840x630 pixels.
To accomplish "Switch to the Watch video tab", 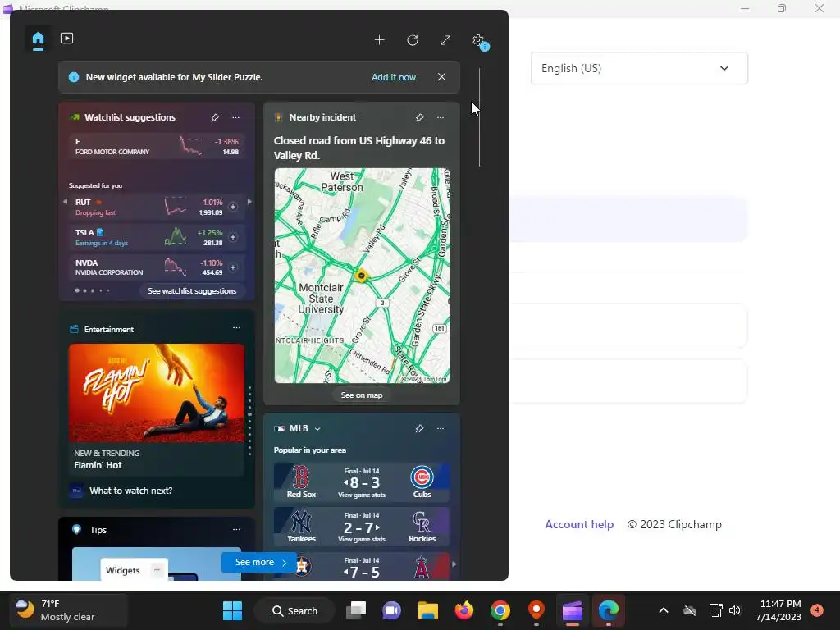I will [x=67, y=39].
